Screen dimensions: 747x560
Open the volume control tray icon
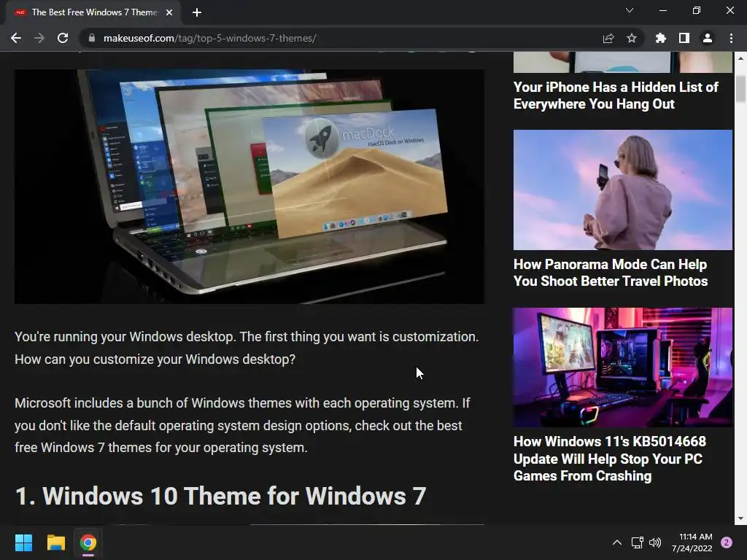click(x=656, y=542)
